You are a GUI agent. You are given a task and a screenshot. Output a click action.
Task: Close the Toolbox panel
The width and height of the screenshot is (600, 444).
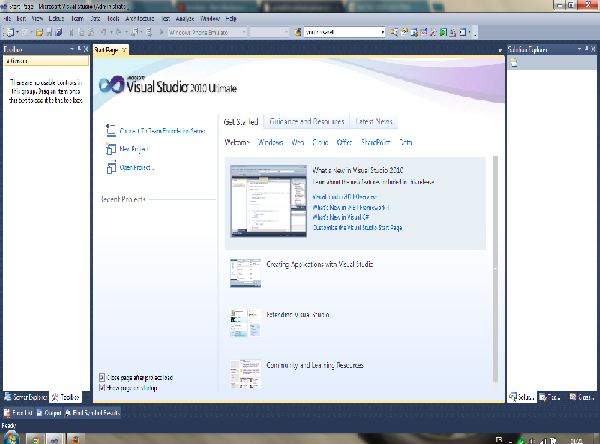tap(86, 49)
